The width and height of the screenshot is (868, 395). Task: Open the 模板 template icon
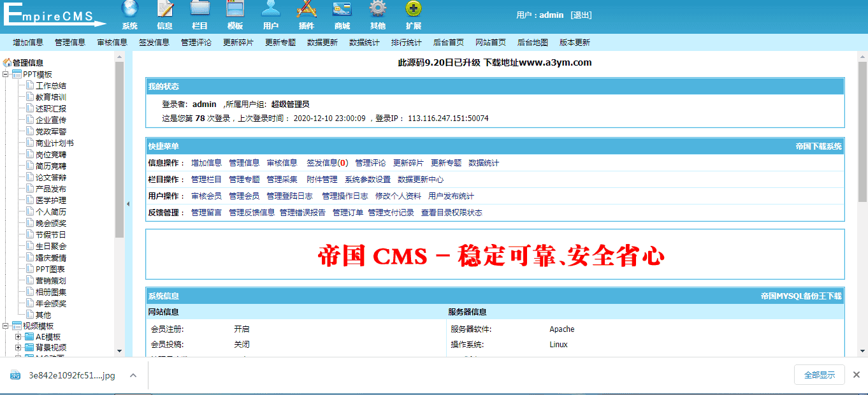pyautogui.click(x=235, y=8)
